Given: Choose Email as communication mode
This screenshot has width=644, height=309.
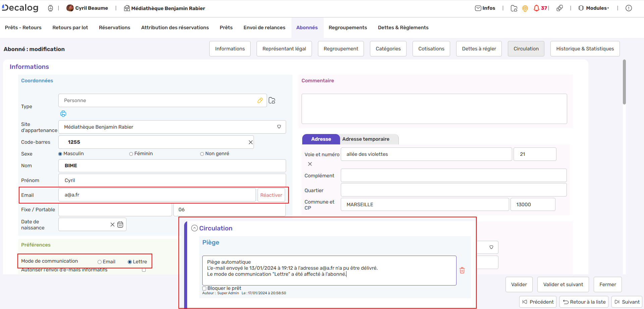Looking at the screenshot, I should [100, 262].
